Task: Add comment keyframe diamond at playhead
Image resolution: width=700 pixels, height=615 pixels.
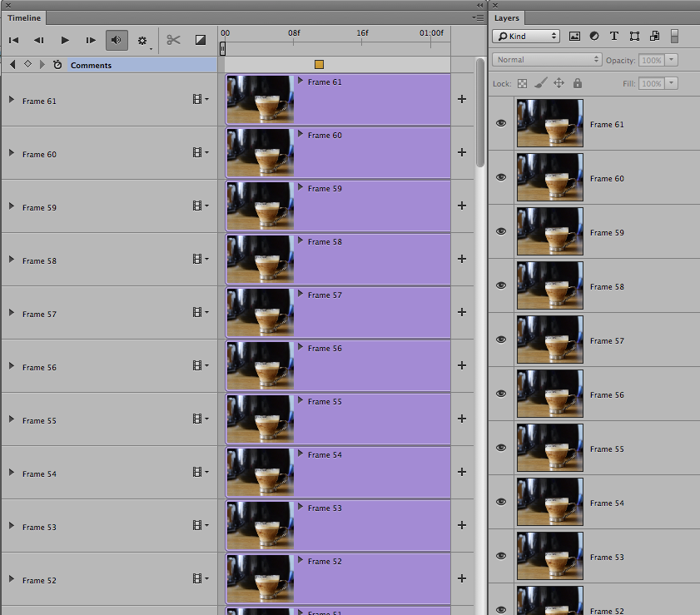Action: click(27, 64)
